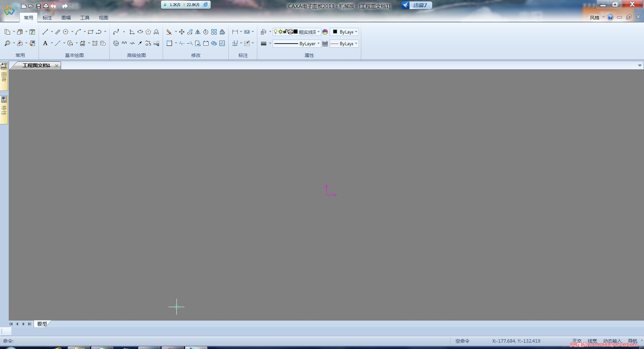Toggle 正交 ortho mode in status bar

point(577,341)
